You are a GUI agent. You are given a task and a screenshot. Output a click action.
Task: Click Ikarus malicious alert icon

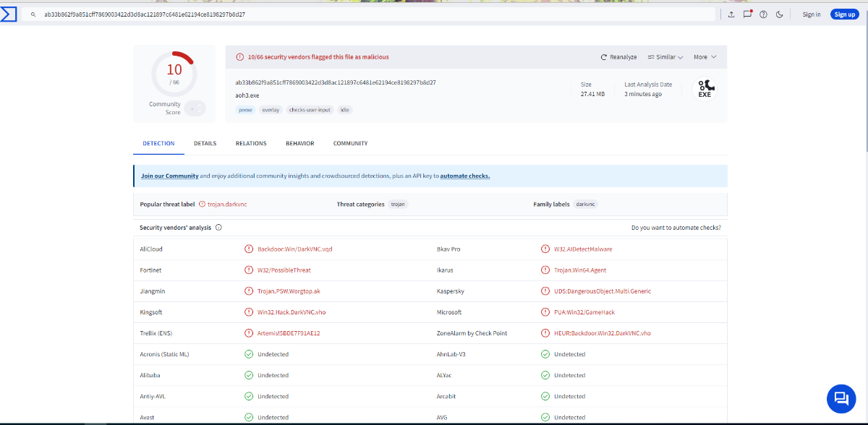coord(545,270)
